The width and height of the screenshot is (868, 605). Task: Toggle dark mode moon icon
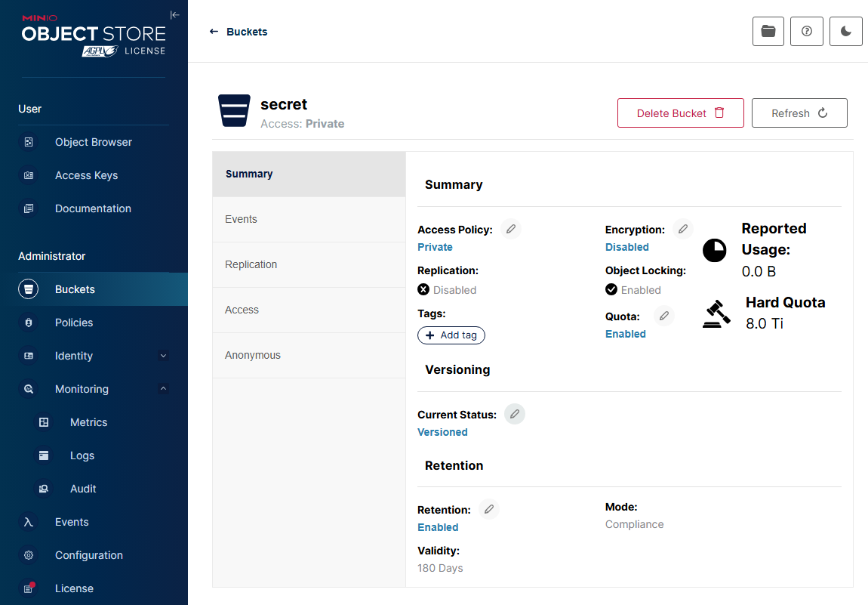tap(845, 32)
